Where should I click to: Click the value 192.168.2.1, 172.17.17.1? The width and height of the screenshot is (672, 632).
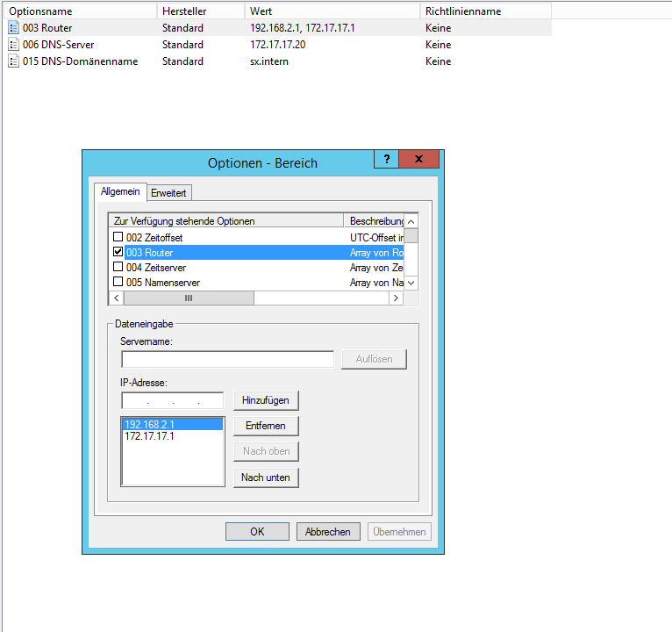pos(303,28)
